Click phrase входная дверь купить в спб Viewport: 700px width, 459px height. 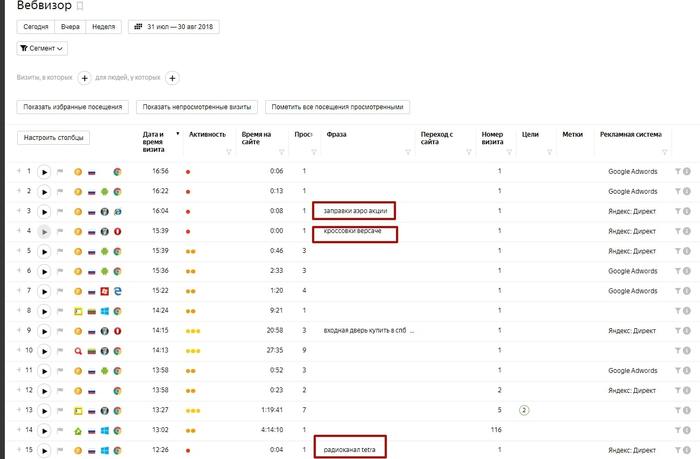pos(365,330)
